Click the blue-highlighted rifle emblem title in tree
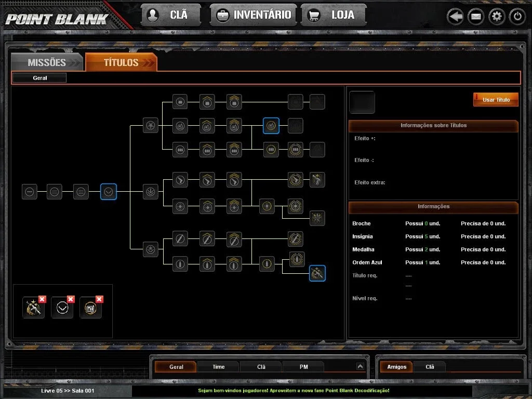Viewport: 532px width, 399px height. coord(317,273)
